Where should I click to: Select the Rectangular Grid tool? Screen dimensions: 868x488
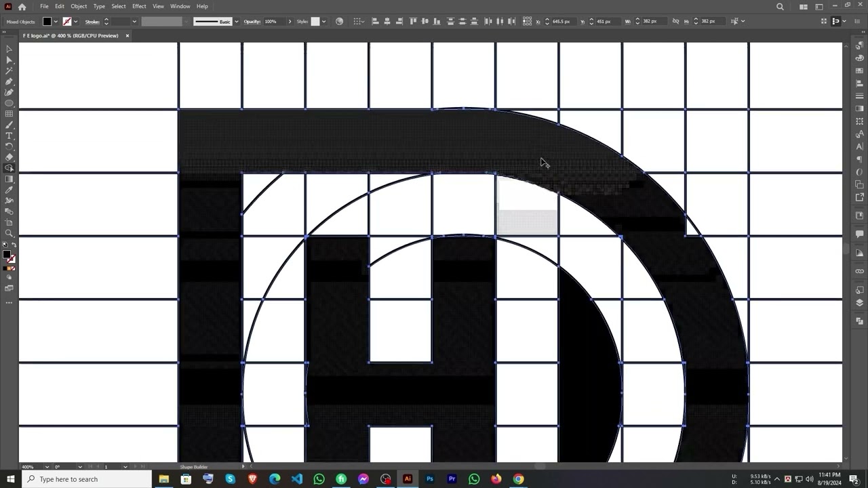(x=9, y=114)
